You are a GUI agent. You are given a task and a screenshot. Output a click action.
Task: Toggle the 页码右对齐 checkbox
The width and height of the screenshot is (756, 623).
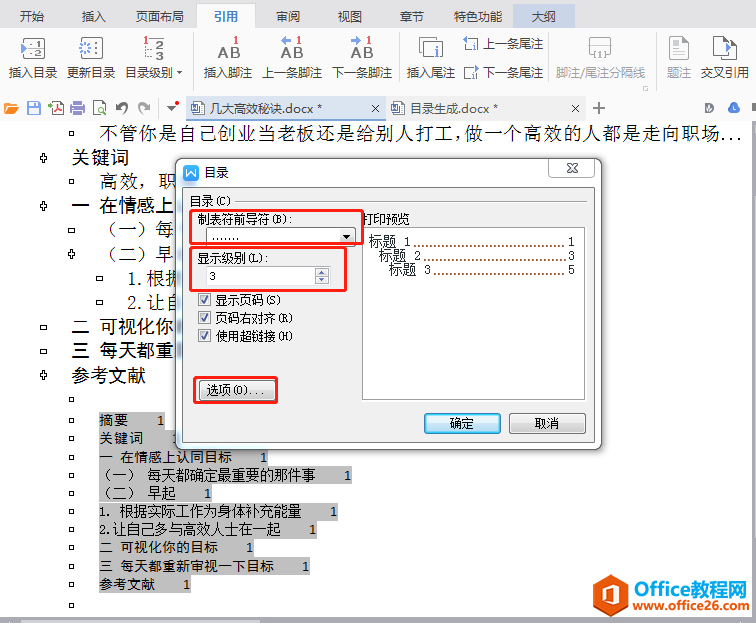coord(204,318)
